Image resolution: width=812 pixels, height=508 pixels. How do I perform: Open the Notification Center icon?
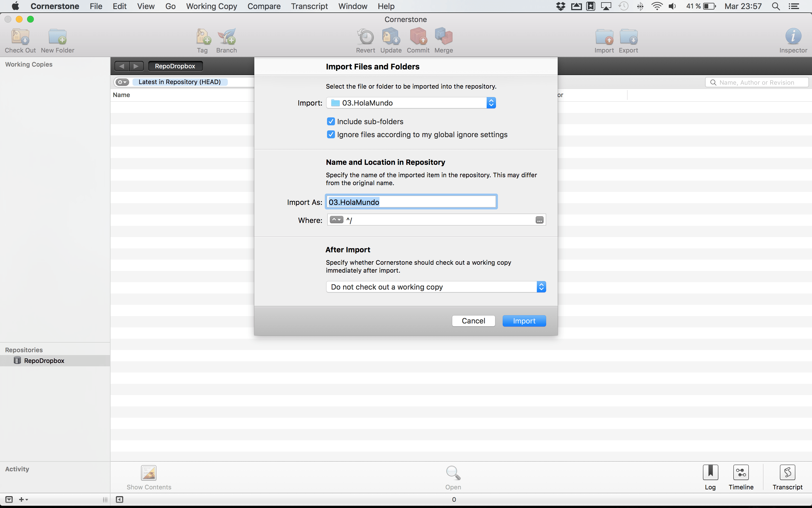pyautogui.click(x=794, y=6)
